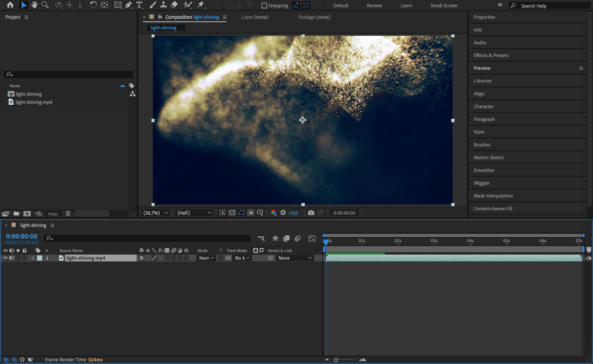This screenshot has width=593, height=364.
Task: Mute audio of light-shining.mp4 layer
Action: pos(12,258)
